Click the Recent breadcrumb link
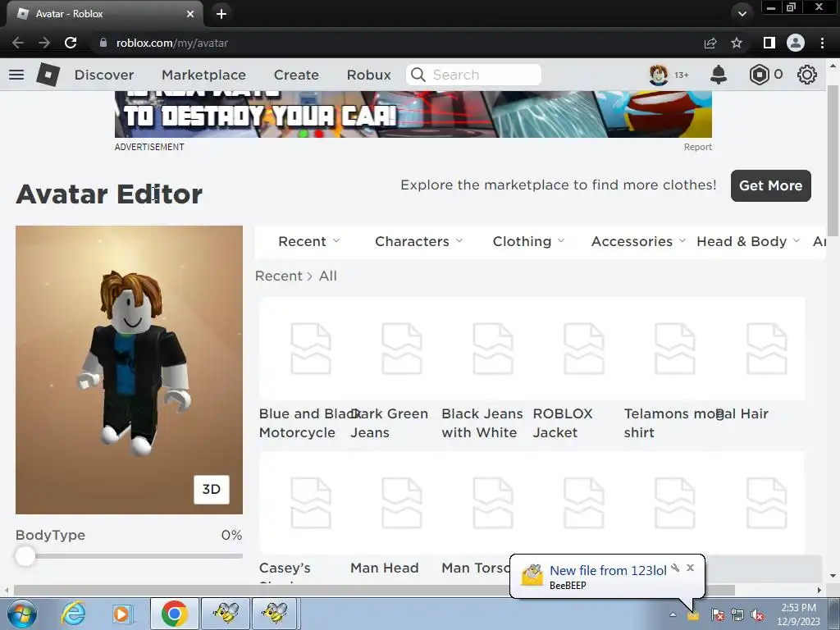Screen dimensions: 840x630 coord(279,276)
